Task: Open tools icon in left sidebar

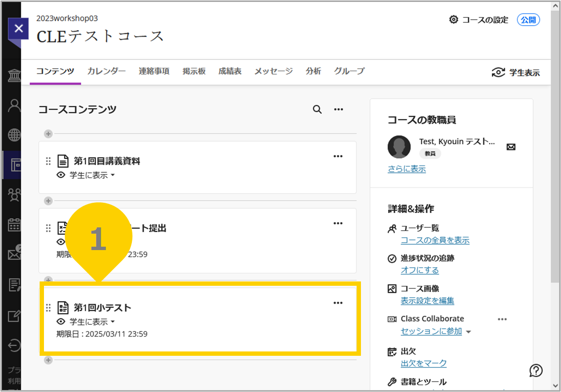Action: pyautogui.click(x=14, y=316)
